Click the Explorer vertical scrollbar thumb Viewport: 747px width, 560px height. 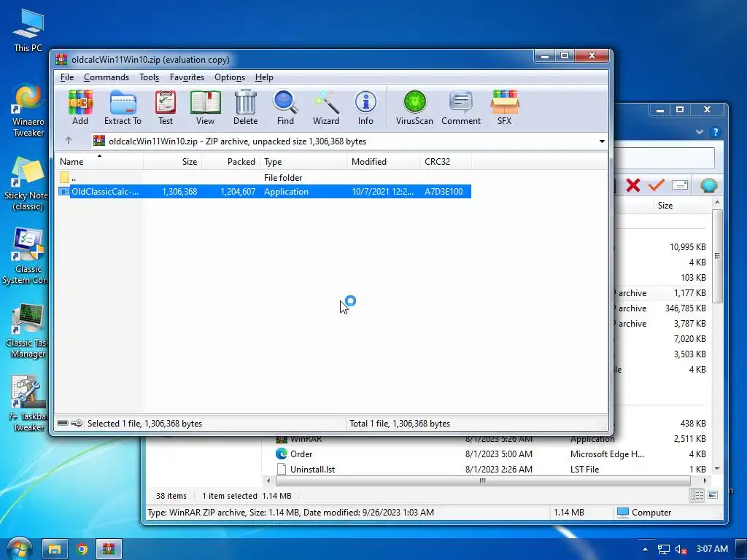tap(717, 256)
